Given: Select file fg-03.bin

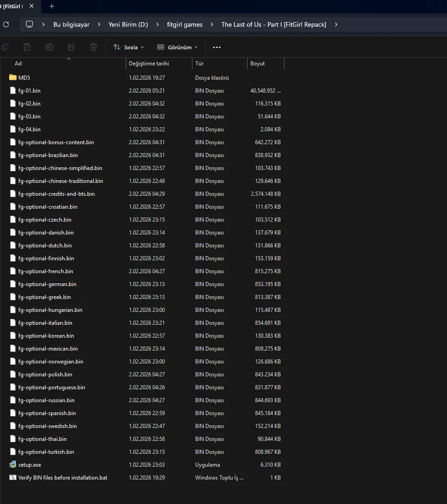Looking at the screenshot, I should tap(29, 117).
